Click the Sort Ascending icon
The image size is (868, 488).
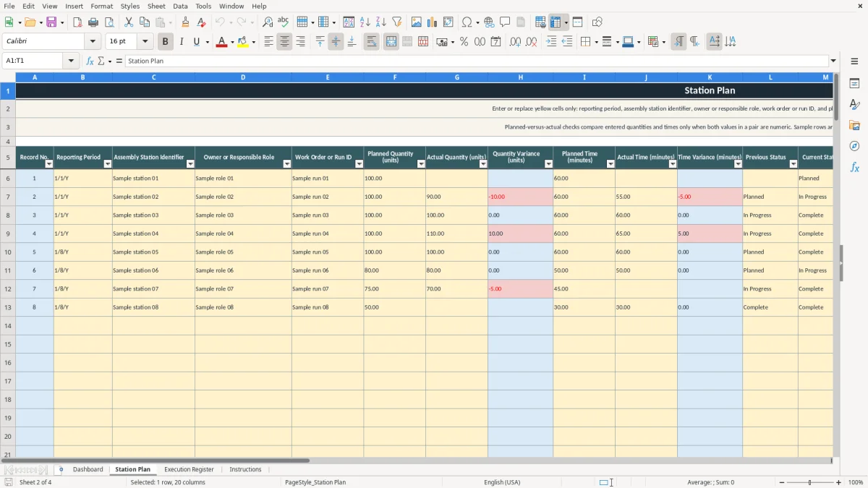tap(365, 22)
